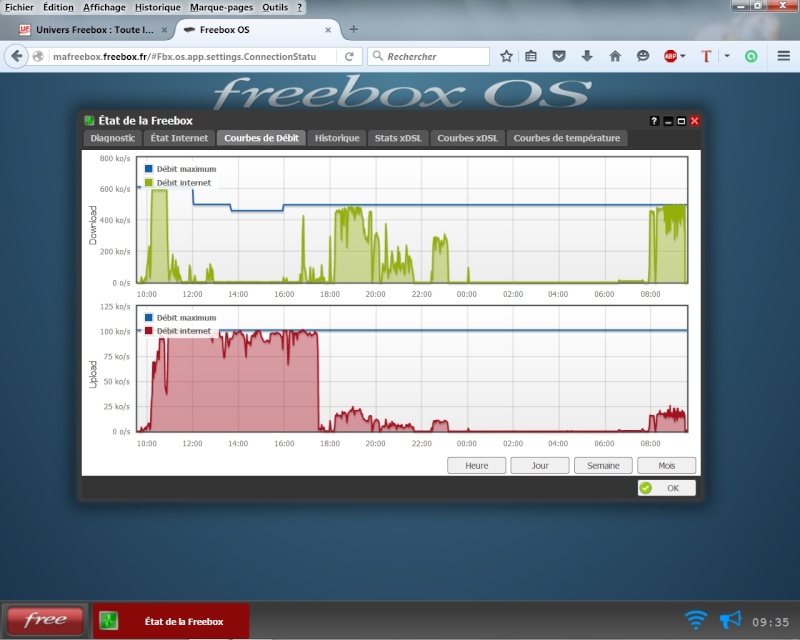Open the Historique menu in menu bar
The height and width of the screenshot is (640, 800).
158,7
